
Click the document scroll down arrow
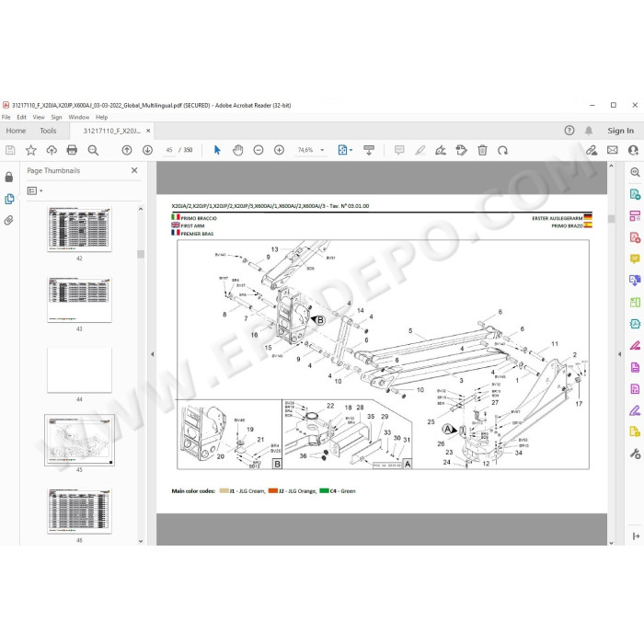(611, 543)
